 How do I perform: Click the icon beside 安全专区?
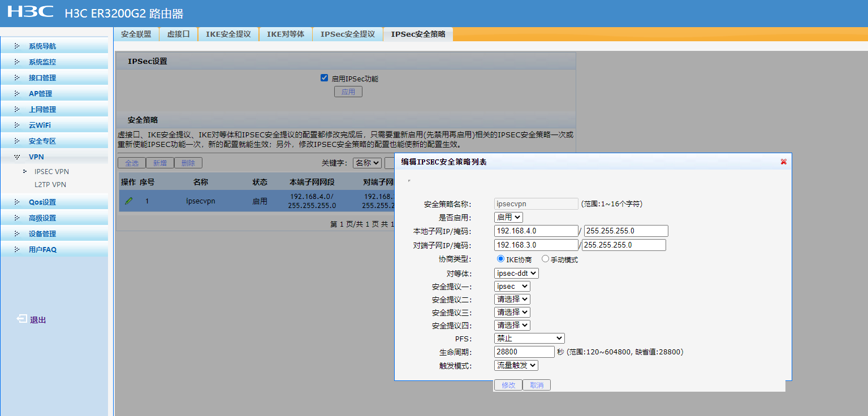pos(17,141)
